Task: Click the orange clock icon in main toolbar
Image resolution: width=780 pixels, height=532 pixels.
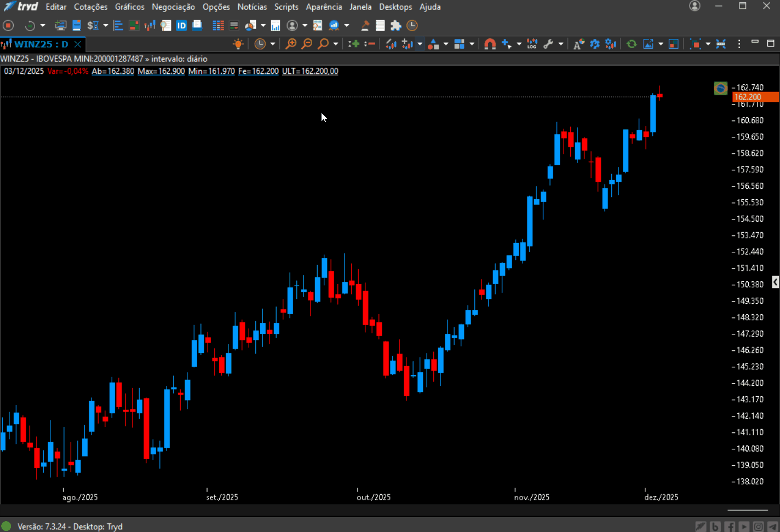Action: tap(412, 25)
